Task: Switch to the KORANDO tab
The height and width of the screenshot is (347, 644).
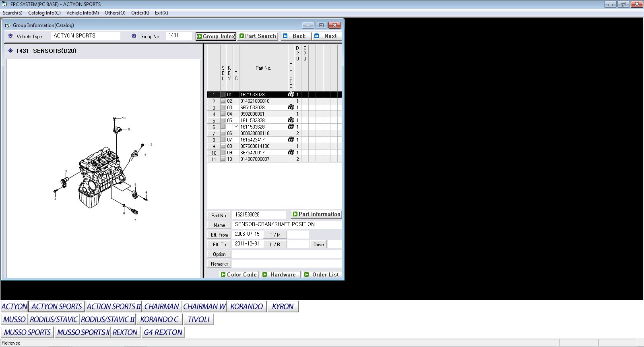Action: pyautogui.click(x=247, y=307)
